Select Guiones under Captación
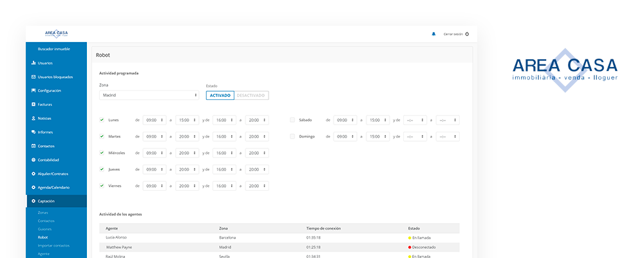644x258 pixels. click(44, 229)
